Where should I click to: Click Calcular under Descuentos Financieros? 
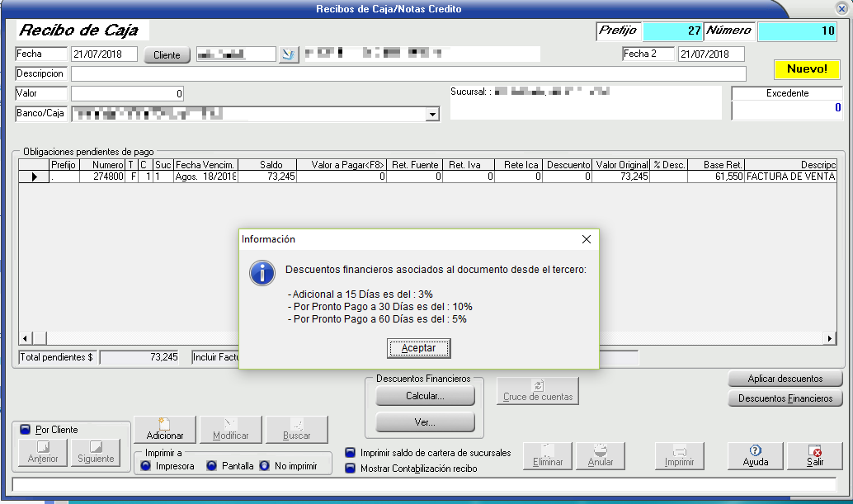coord(425,396)
